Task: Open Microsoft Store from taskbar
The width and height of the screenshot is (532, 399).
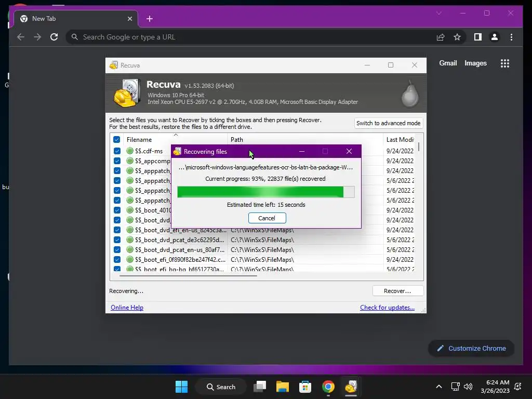Action: [x=305, y=387]
